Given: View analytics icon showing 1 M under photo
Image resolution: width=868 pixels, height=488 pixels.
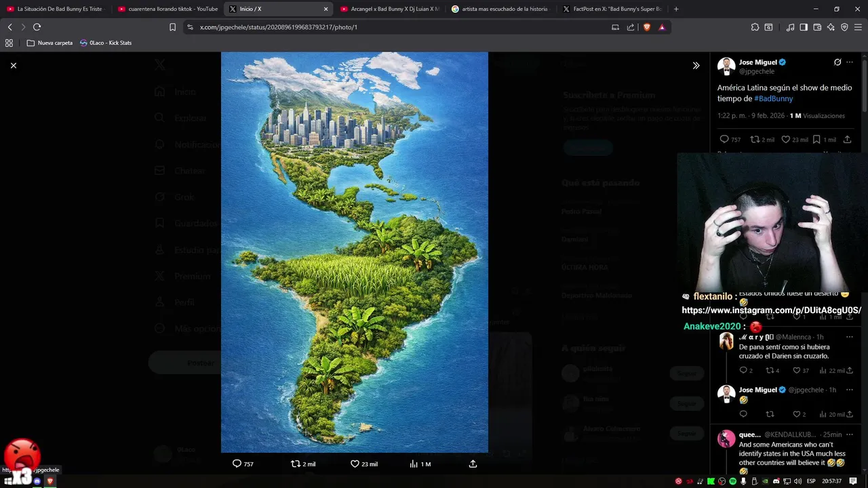Looking at the screenshot, I should coord(414,464).
